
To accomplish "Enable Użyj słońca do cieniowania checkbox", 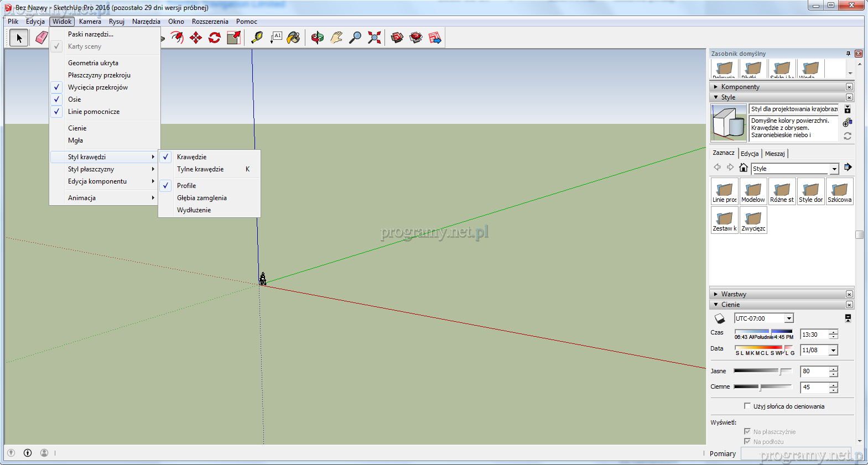I will point(747,406).
